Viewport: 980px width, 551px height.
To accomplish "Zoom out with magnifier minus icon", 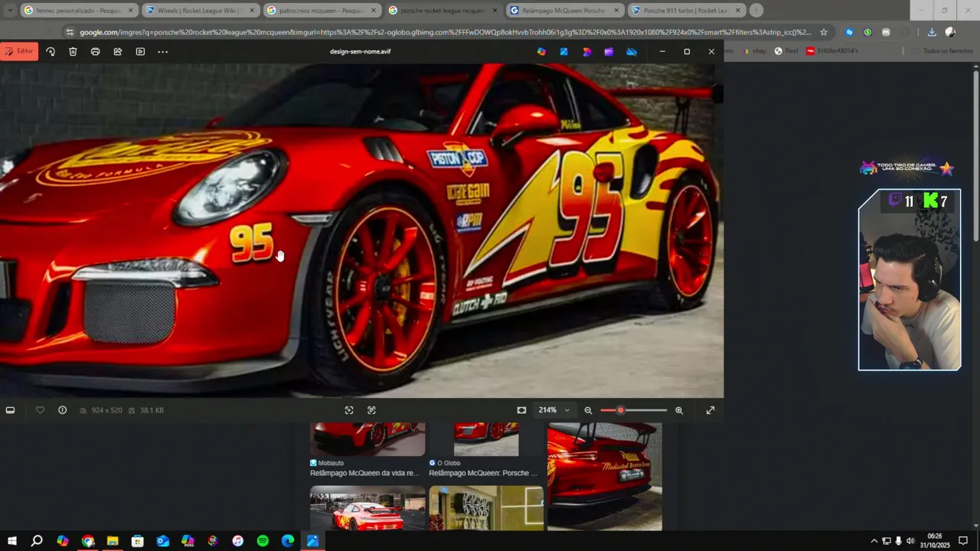I will (588, 410).
